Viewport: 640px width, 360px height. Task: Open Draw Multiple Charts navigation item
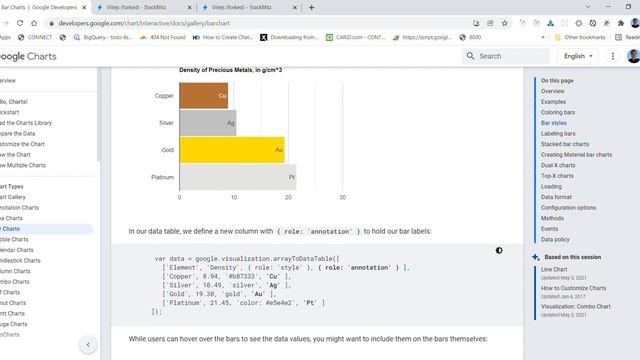tap(23, 165)
